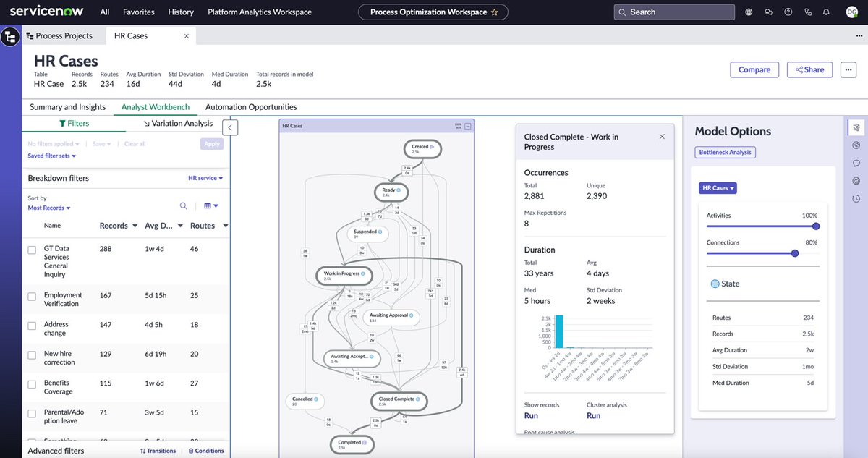Select the Work in Progress process node
Viewport: 868px width, 458px height.
coord(344,276)
